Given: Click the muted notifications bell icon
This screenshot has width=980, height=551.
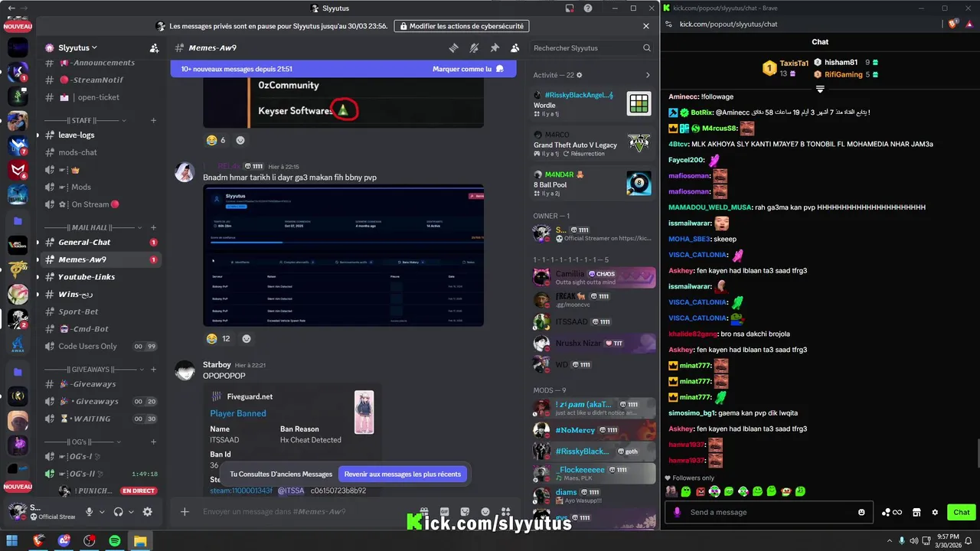Looking at the screenshot, I should point(474,47).
